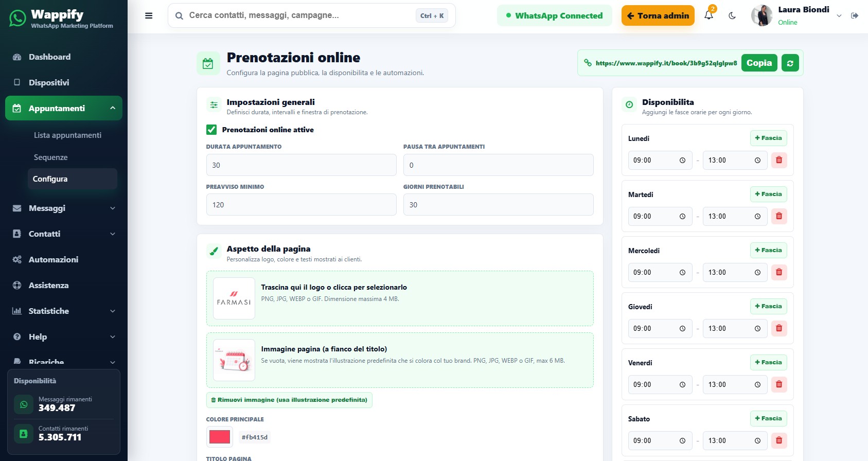This screenshot has height=461, width=868.
Task: Delete Mercoledi time slot
Action: 779,272
